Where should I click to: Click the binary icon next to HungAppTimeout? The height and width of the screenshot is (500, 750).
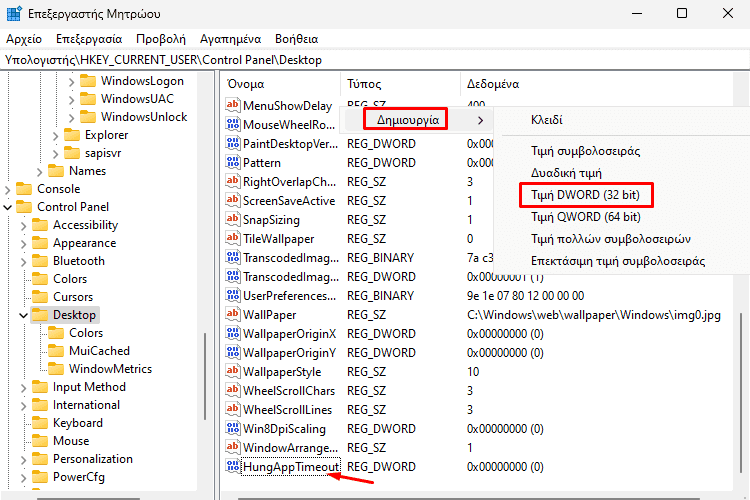(234, 467)
